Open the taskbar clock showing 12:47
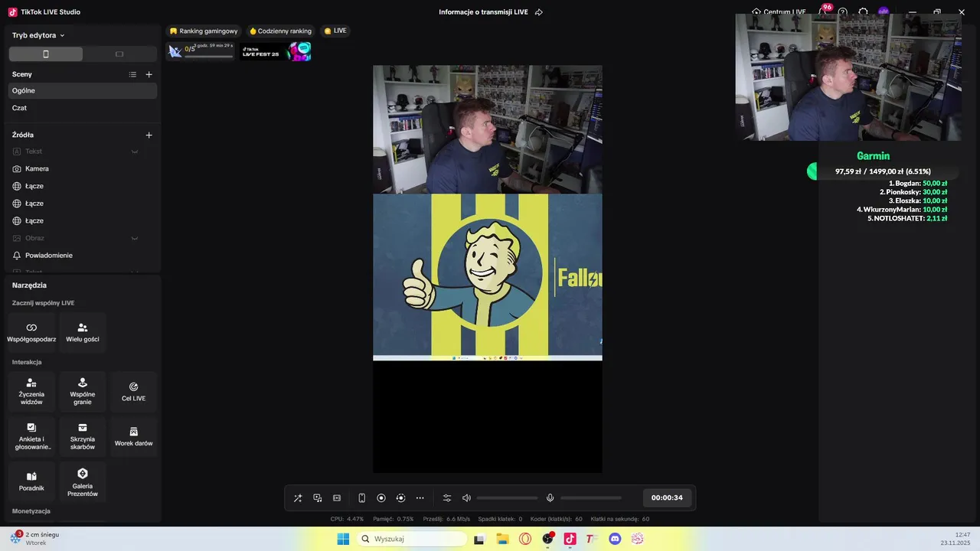This screenshot has width=980, height=551. (x=955, y=539)
